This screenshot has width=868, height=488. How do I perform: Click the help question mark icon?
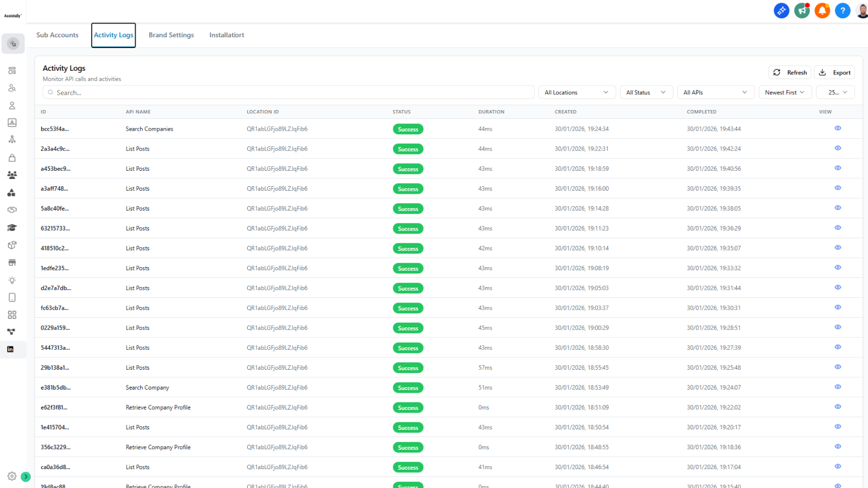pyautogui.click(x=842, y=10)
